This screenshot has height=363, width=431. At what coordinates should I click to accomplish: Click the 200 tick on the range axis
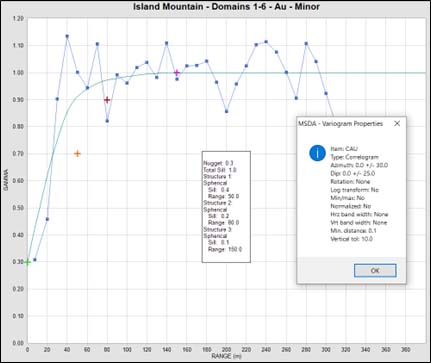click(x=226, y=349)
